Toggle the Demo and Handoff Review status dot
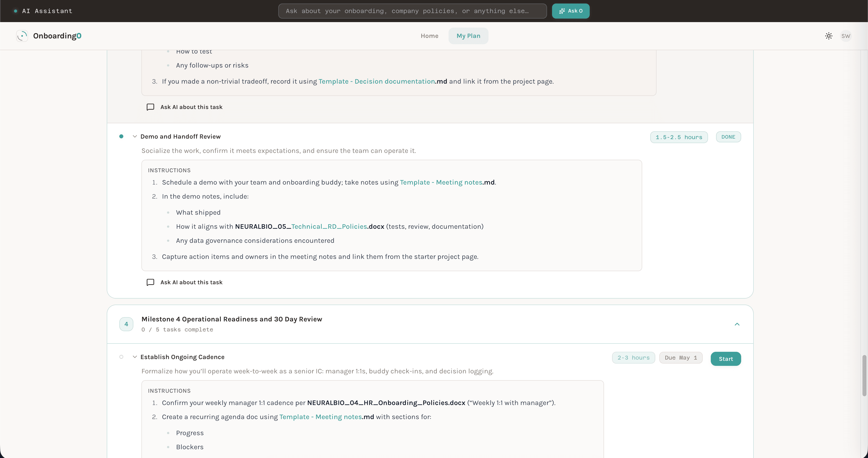The width and height of the screenshot is (868, 458). pos(121,136)
